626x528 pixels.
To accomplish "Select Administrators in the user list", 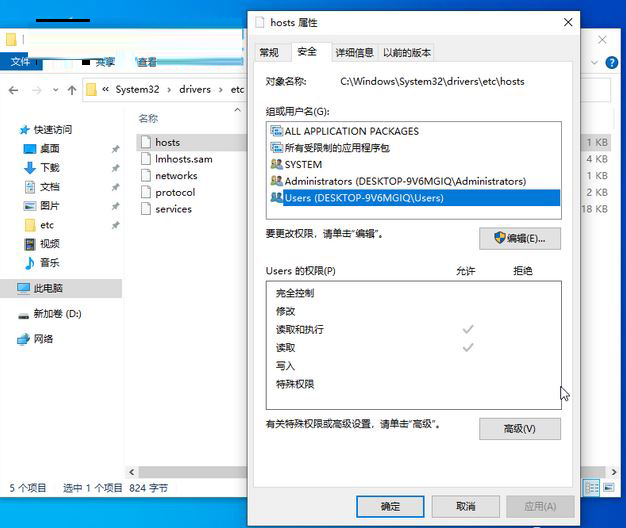I will coord(404,181).
